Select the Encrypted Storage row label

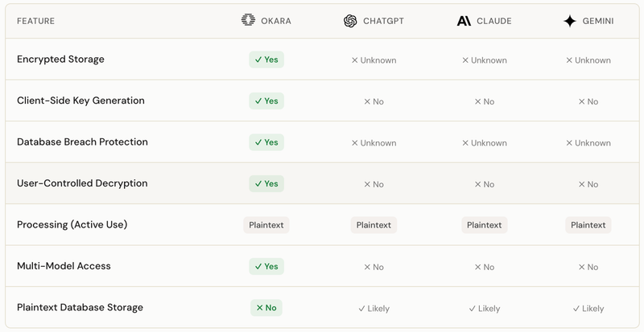point(60,59)
